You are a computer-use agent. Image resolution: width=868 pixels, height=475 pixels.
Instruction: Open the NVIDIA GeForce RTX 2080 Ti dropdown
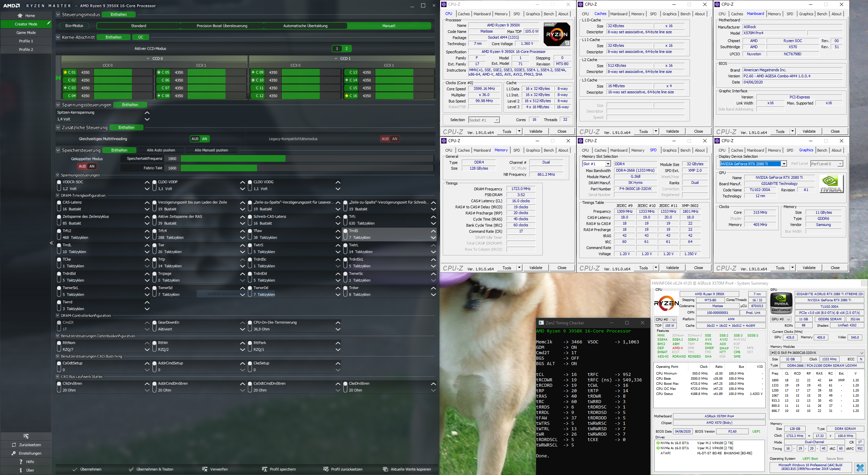(x=784, y=164)
